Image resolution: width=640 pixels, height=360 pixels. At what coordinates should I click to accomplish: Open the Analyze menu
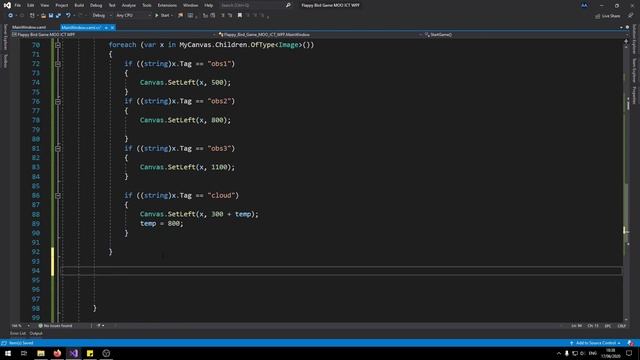click(129, 5)
